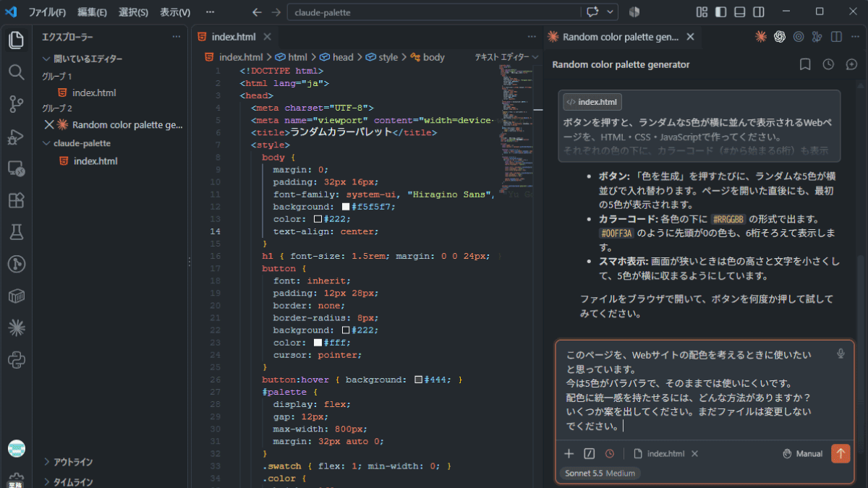Send the message with the orange arrow button
868x488 pixels.
pos(841,453)
